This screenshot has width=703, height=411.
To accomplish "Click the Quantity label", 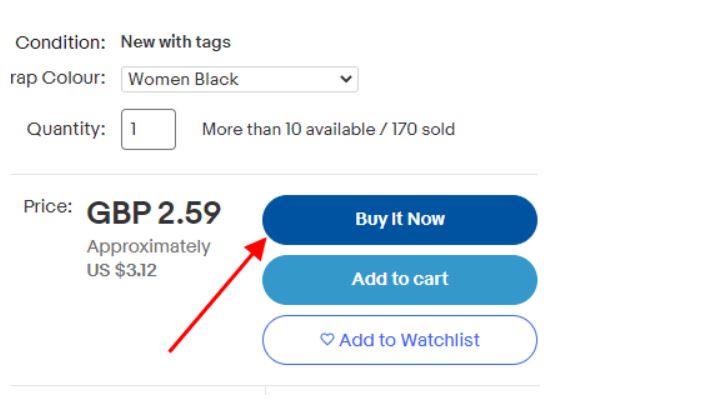I will [66, 130].
